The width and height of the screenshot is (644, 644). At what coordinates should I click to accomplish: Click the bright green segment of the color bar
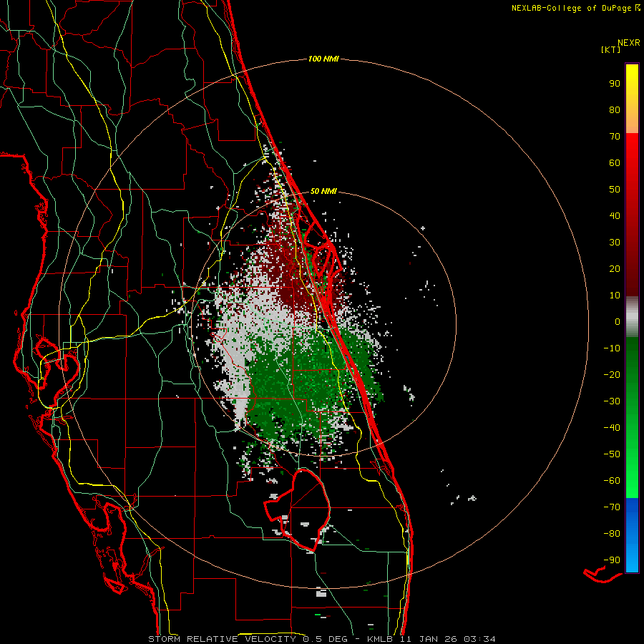(x=632, y=418)
